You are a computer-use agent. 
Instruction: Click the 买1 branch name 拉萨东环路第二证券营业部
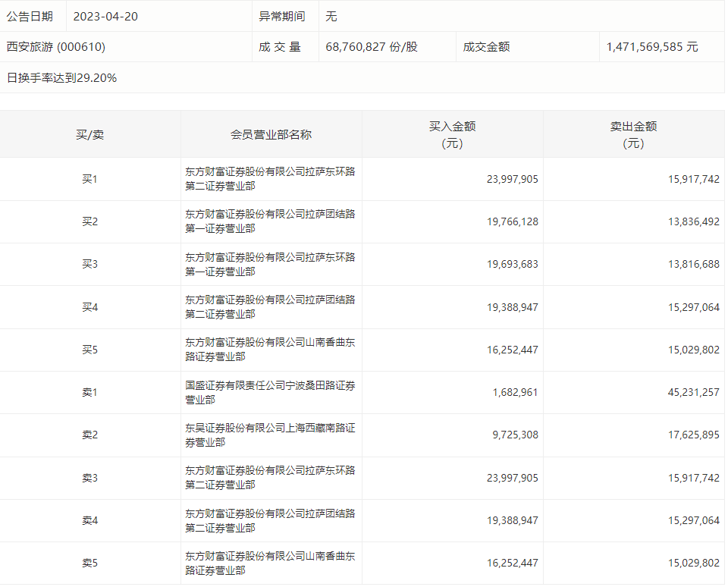[x=270, y=179]
